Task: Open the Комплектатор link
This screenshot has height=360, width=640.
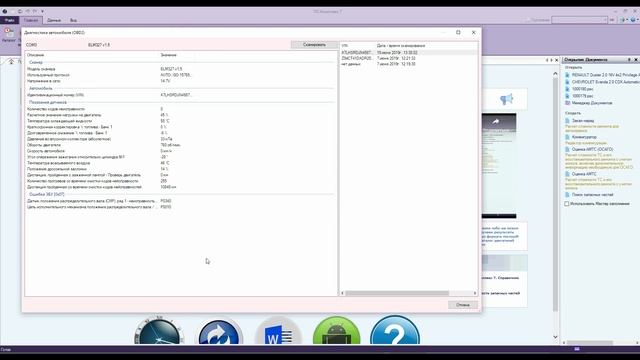Action: click(x=584, y=137)
